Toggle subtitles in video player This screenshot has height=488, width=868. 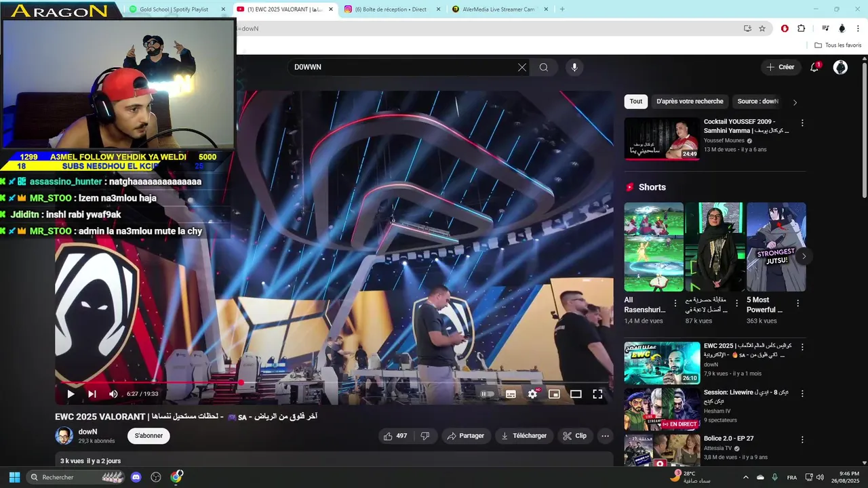click(511, 394)
